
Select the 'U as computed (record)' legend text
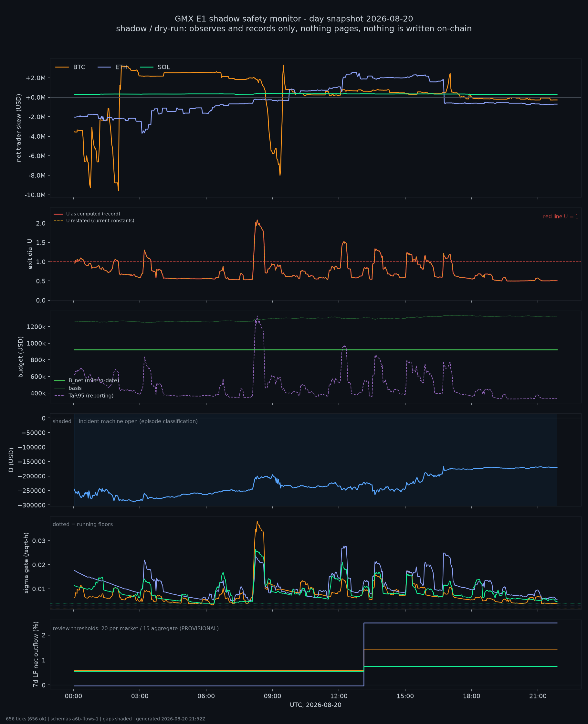(93, 214)
